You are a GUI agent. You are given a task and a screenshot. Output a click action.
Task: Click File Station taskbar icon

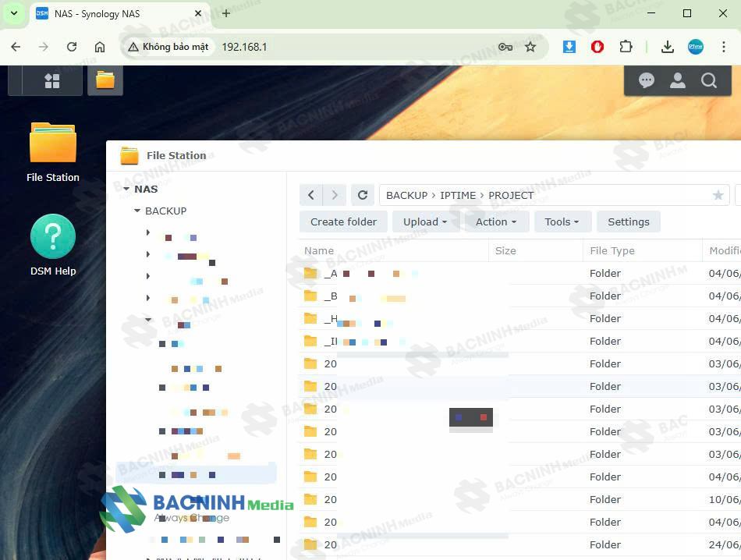point(105,80)
